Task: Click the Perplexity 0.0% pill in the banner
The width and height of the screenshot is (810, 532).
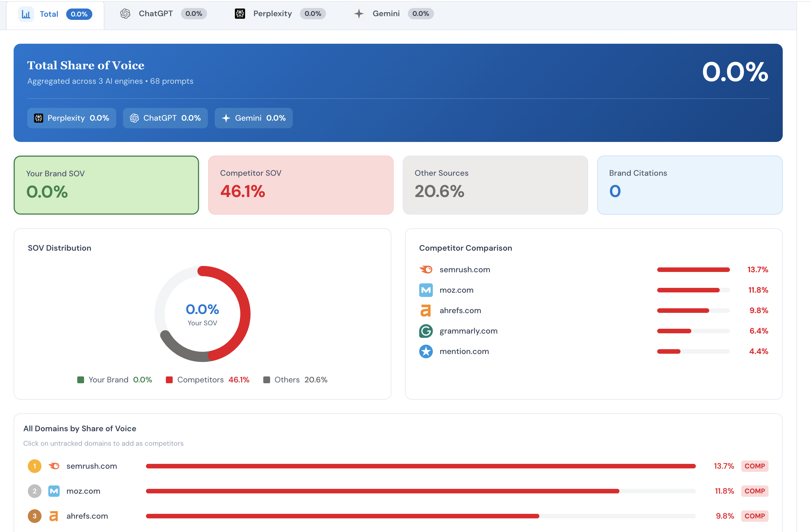Action: (x=72, y=118)
